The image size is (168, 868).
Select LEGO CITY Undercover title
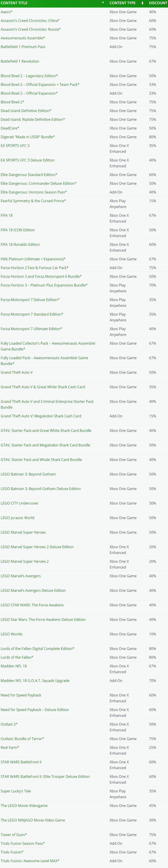(x=19, y=503)
